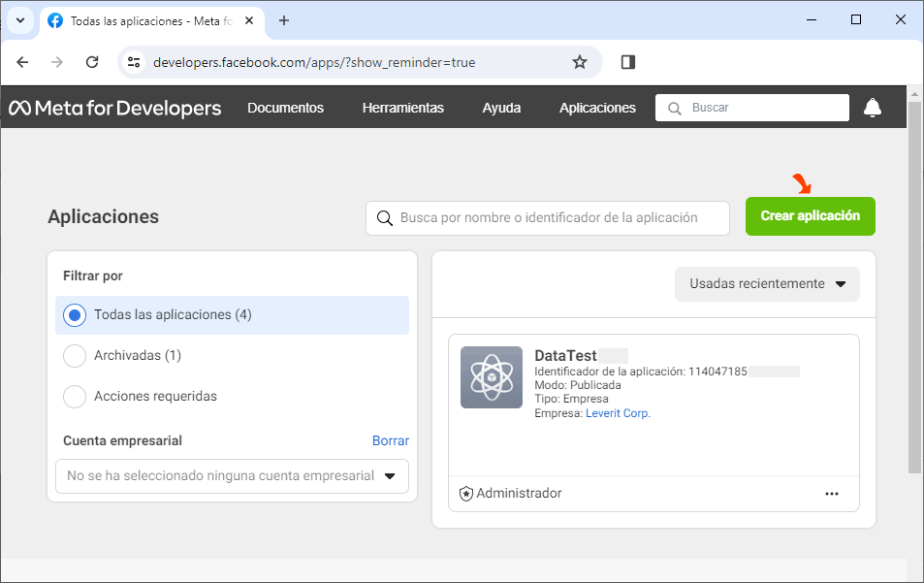The width and height of the screenshot is (924, 583).
Task: Expand the Usadas recientemente sort dropdown
Action: click(x=767, y=284)
